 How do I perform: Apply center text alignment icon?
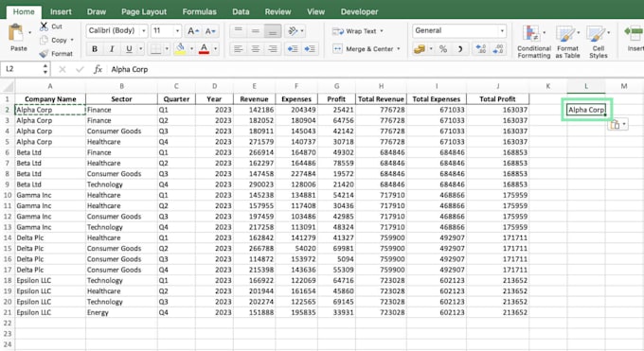tap(256, 49)
